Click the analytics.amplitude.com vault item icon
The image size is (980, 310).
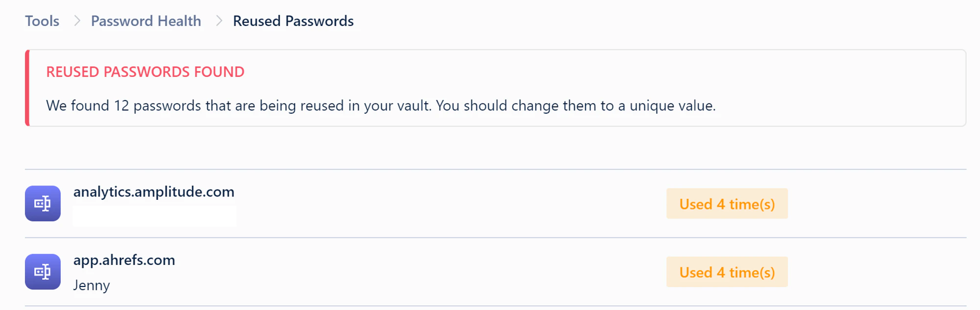pos(42,203)
